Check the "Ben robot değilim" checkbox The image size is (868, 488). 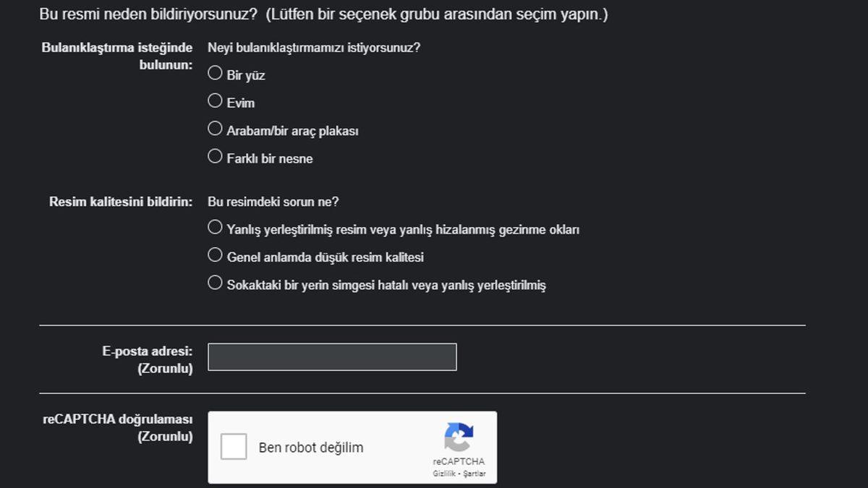point(233,446)
